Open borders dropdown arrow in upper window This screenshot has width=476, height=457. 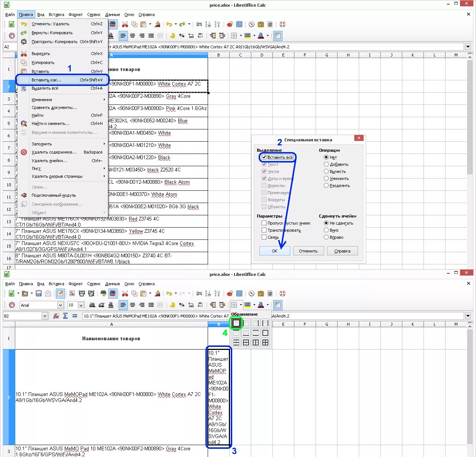coord(241,36)
